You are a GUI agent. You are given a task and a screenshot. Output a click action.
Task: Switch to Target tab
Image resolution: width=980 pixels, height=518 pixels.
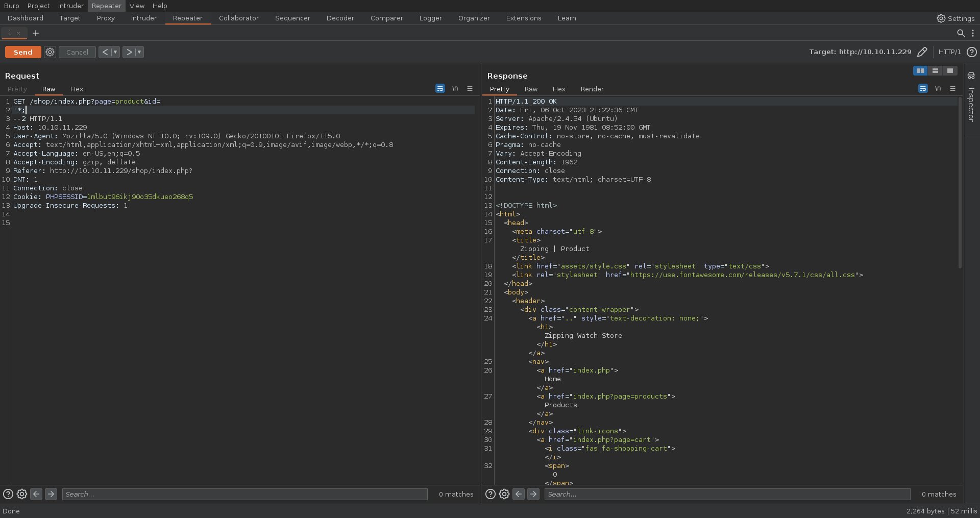70,18
